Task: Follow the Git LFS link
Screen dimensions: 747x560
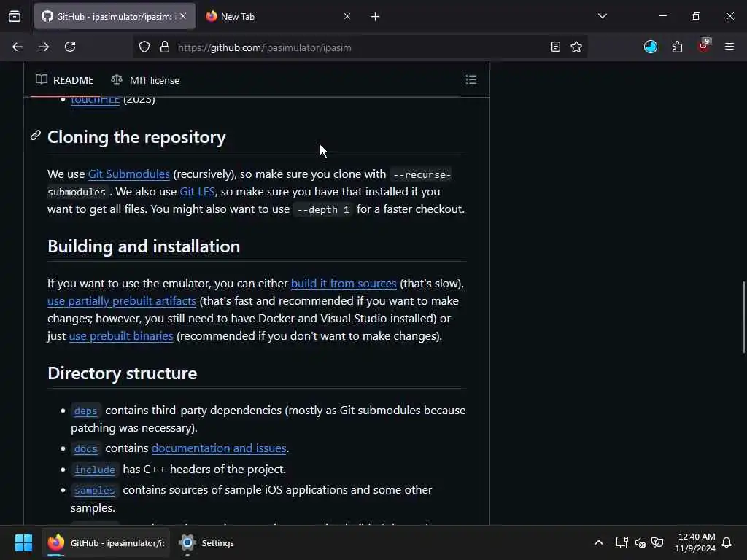Action: (197, 192)
